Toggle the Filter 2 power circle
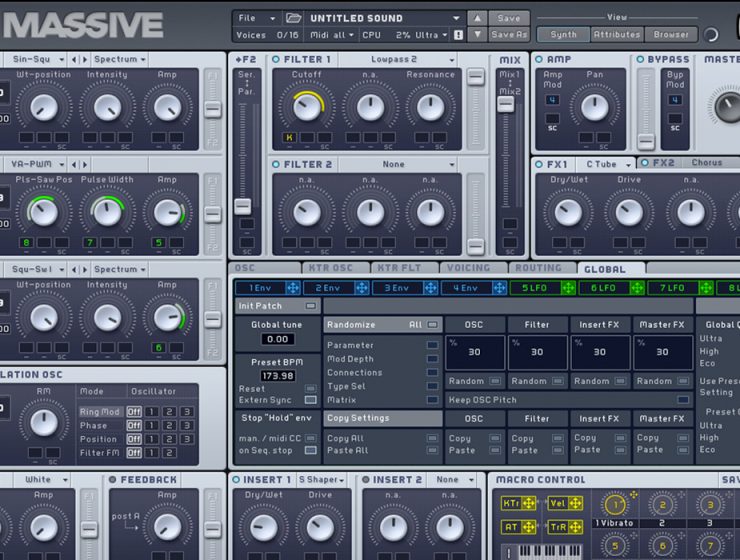 click(276, 164)
